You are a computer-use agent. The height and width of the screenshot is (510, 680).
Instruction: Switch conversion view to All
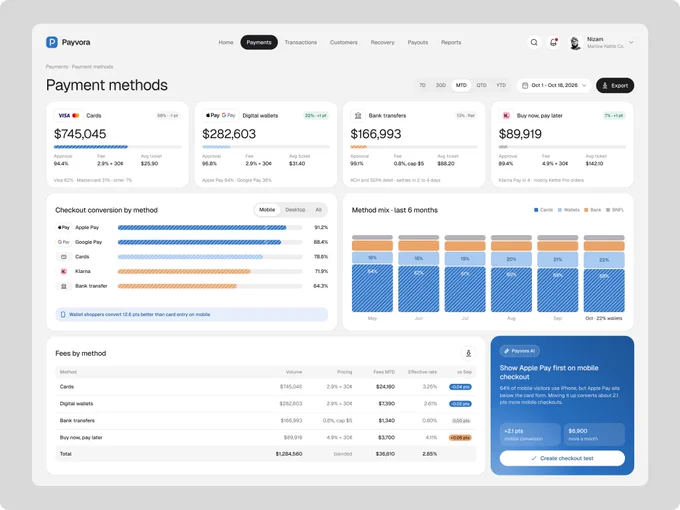[318, 209]
